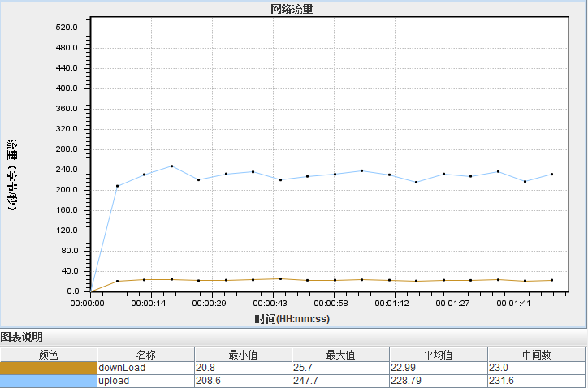Image resolution: width=588 pixels, height=388 pixels.
Task: Select the upload maximum value 247.7 cell
Action: [x=340, y=381]
